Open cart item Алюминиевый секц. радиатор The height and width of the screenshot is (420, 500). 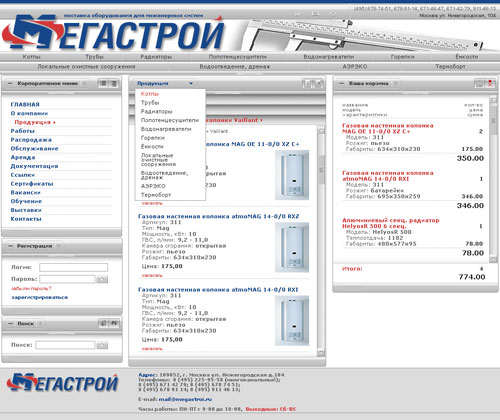(x=391, y=223)
